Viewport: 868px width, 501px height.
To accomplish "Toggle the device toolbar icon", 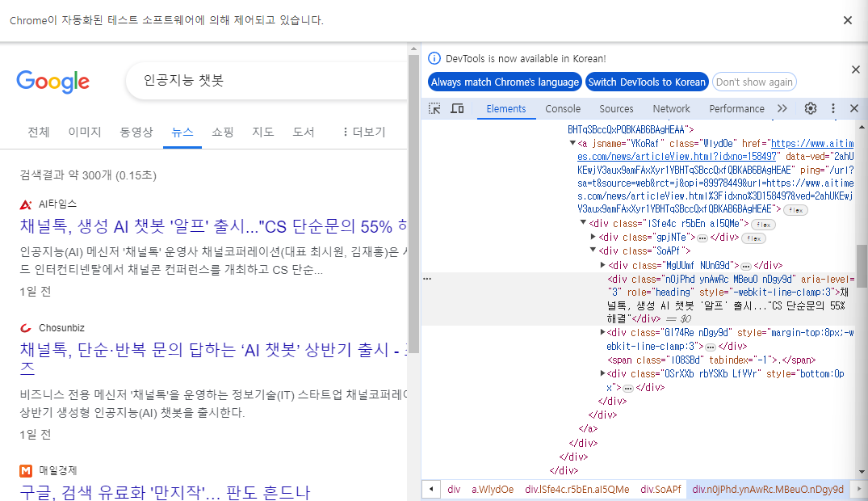I will tap(457, 108).
